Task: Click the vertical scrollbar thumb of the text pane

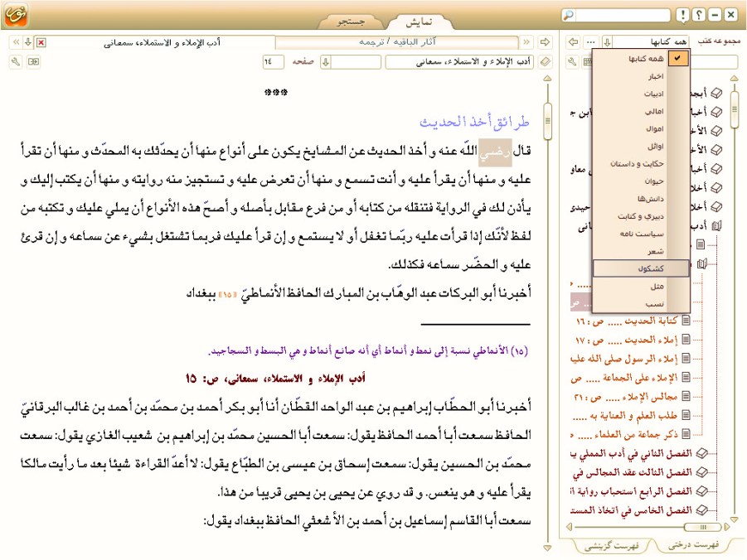Action: [547, 122]
